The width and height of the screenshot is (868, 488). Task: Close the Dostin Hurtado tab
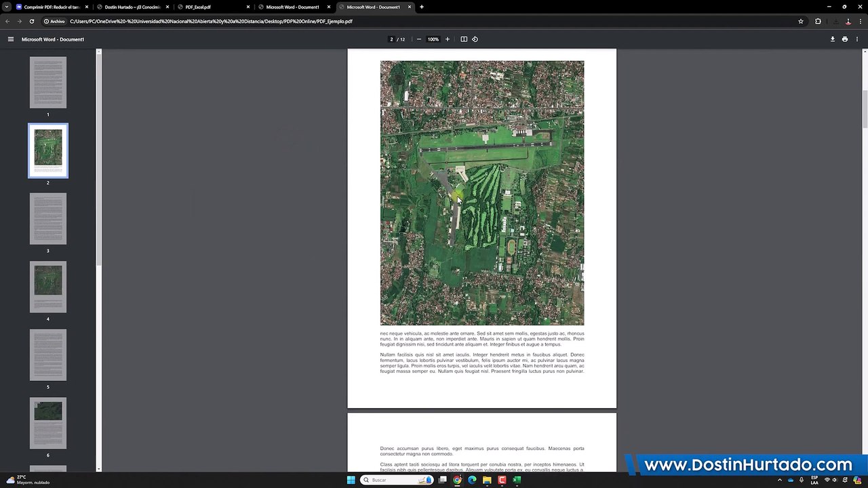167,7
